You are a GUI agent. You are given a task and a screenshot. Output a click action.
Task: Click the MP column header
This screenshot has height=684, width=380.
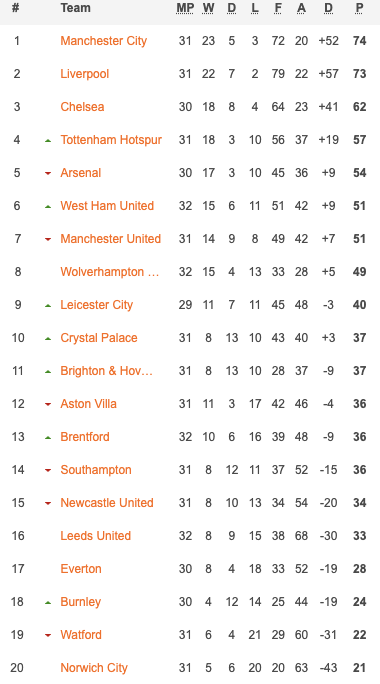click(x=185, y=8)
